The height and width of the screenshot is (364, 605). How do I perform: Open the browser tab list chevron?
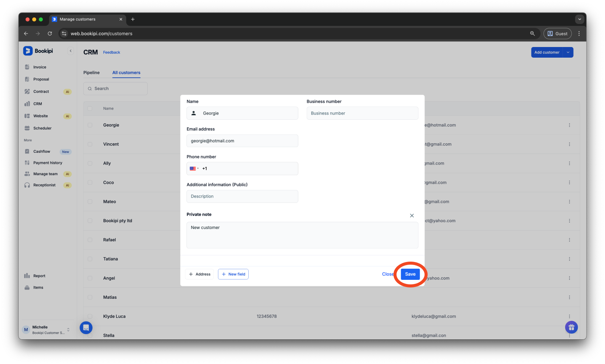coord(579,19)
